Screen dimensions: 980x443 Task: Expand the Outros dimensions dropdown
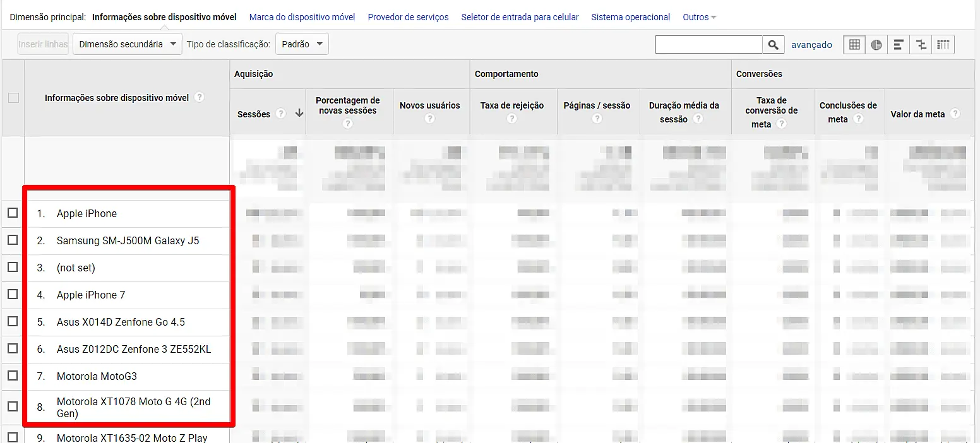coord(699,17)
